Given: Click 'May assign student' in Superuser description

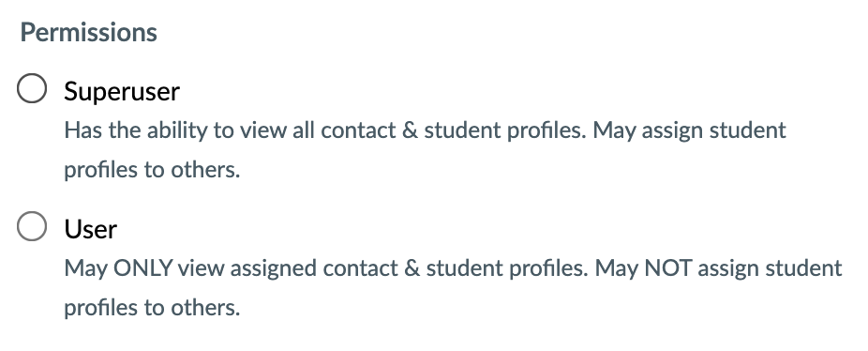Looking at the screenshot, I should tap(690, 130).
